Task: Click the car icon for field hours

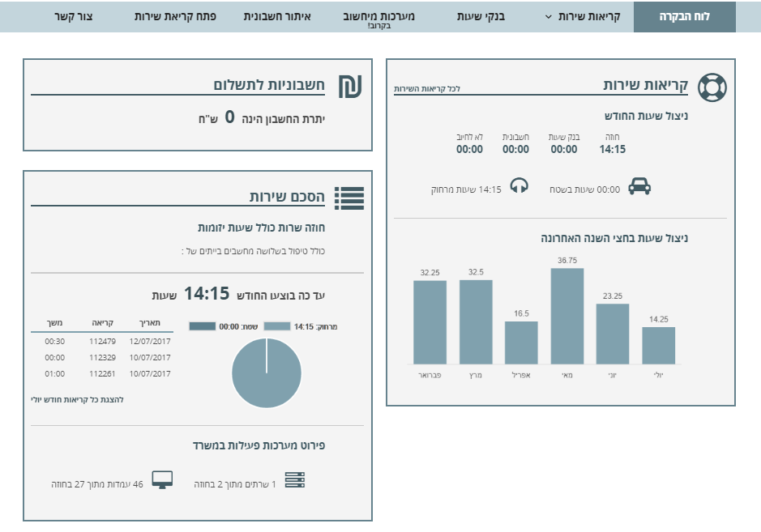Action: tap(639, 188)
